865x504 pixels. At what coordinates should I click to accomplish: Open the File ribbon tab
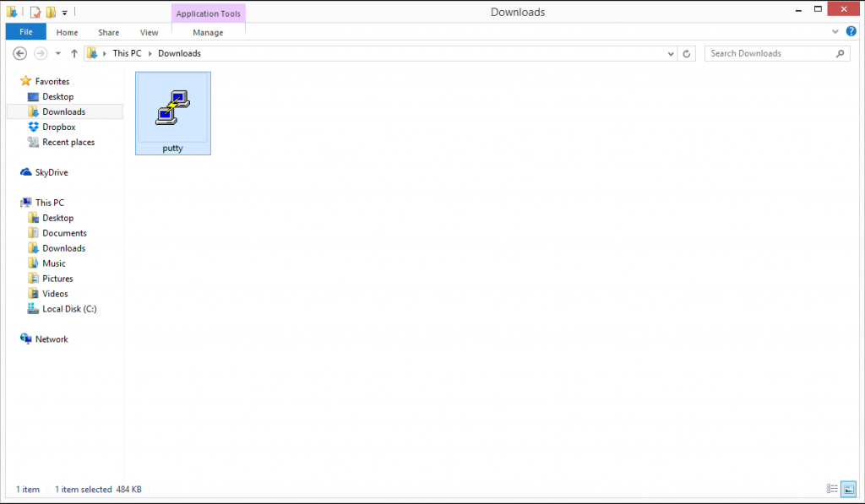(26, 32)
